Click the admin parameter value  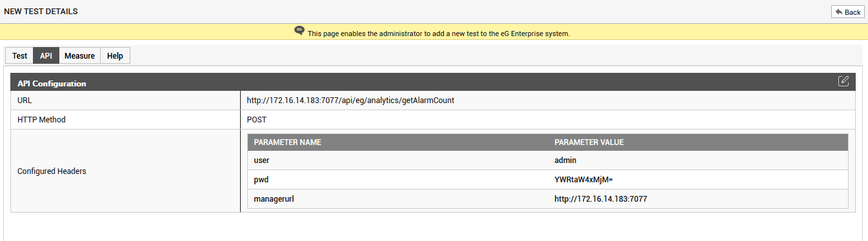pyautogui.click(x=565, y=160)
